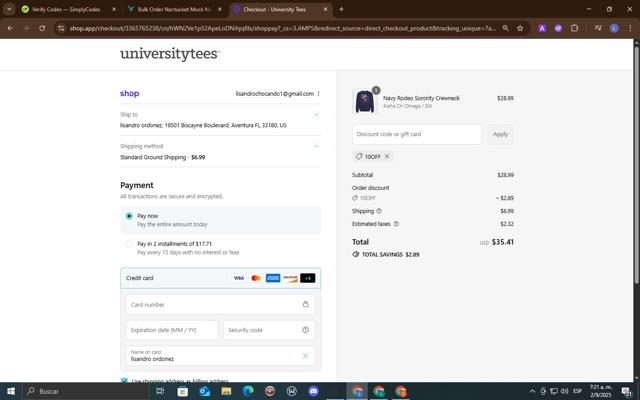
Task: Edit the Name on card field
Action: coord(220,356)
